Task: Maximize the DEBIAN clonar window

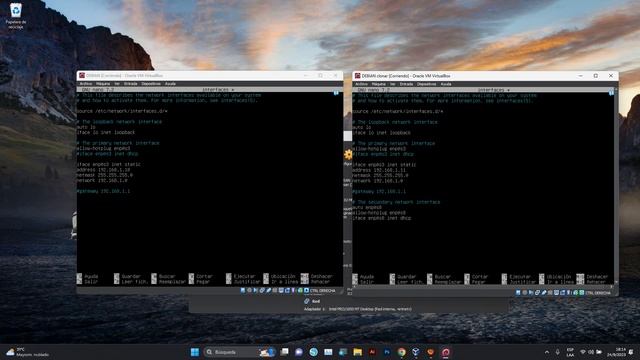Action: 596,76
